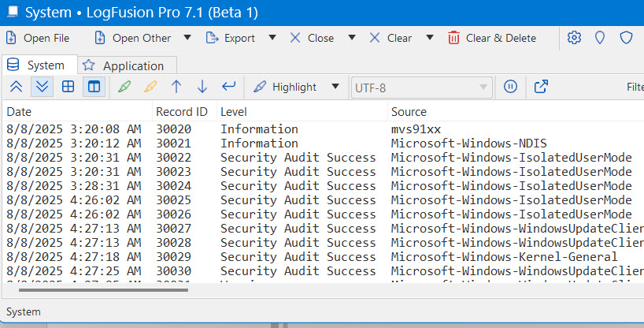This screenshot has height=328, width=644.
Task: Switch to the Application tab
Action: pyautogui.click(x=128, y=65)
